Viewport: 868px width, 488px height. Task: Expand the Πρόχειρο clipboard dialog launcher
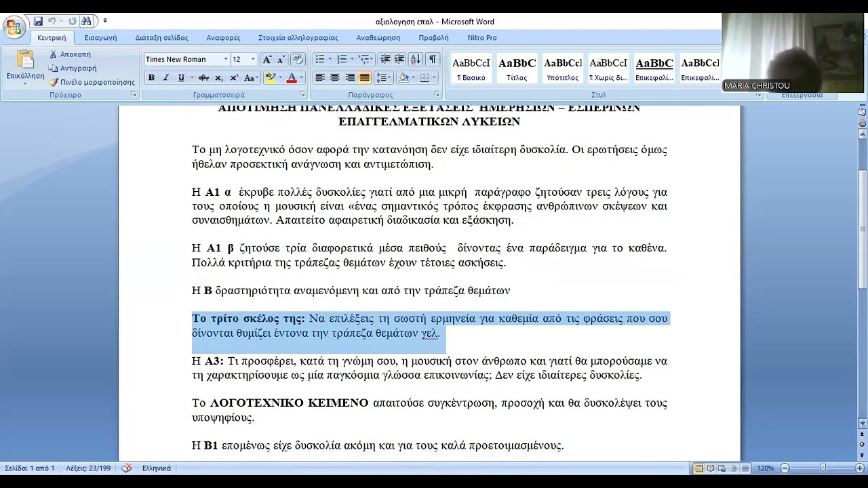[134, 94]
